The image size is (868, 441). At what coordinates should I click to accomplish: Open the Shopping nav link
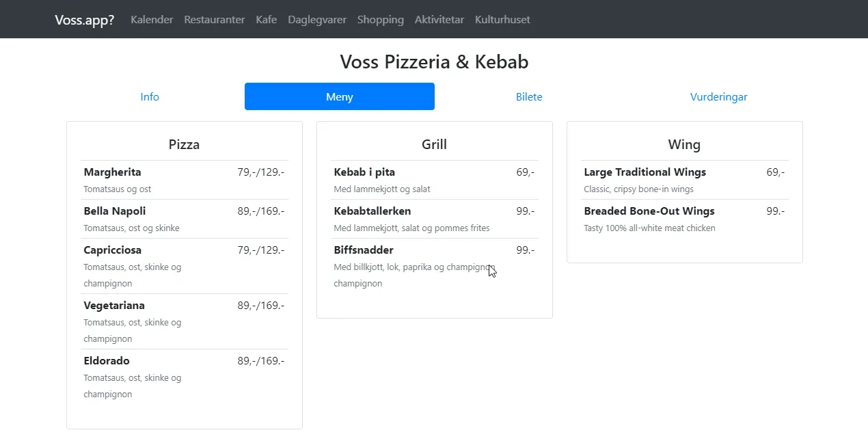[x=380, y=20]
